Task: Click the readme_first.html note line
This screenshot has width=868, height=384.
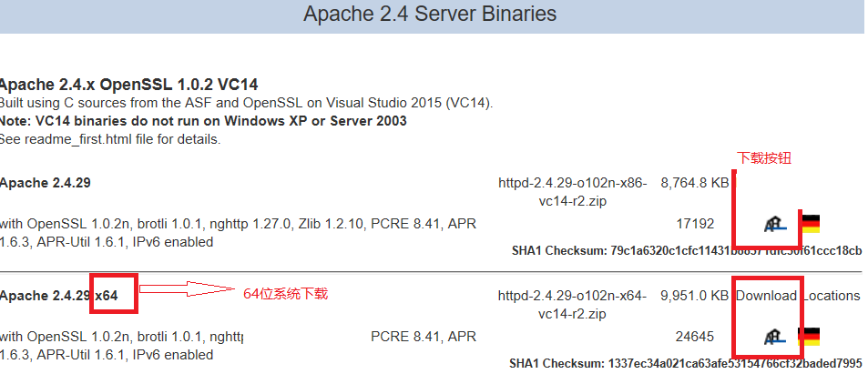Action: (110, 139)
